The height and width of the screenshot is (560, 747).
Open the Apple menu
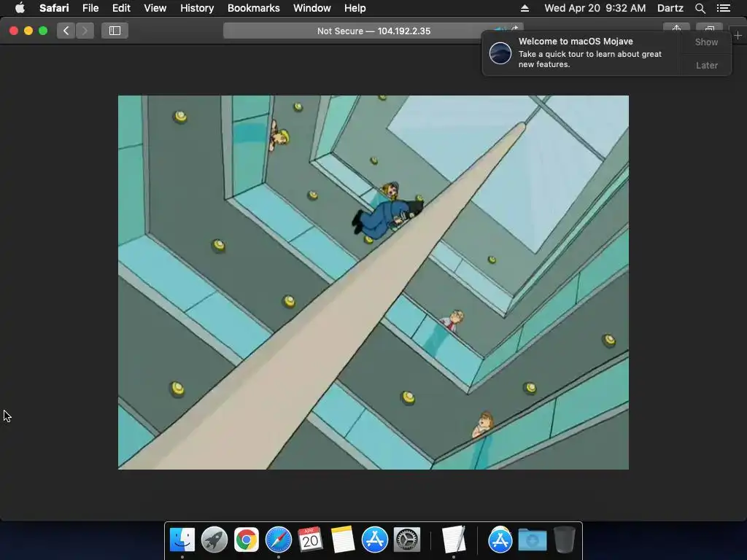20,8
